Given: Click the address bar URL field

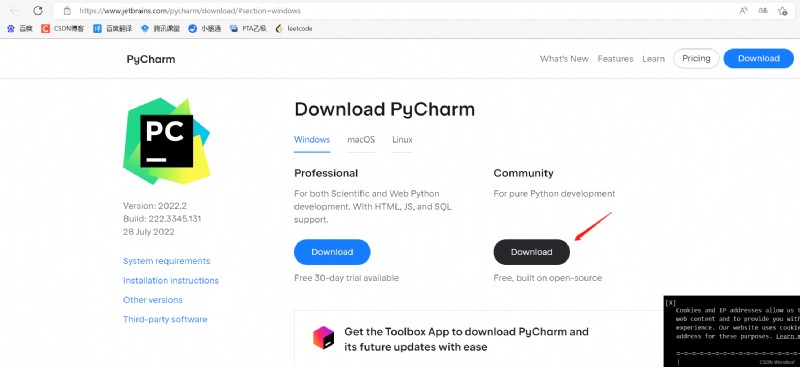Looking at the screenshot, I should point(398,11).
